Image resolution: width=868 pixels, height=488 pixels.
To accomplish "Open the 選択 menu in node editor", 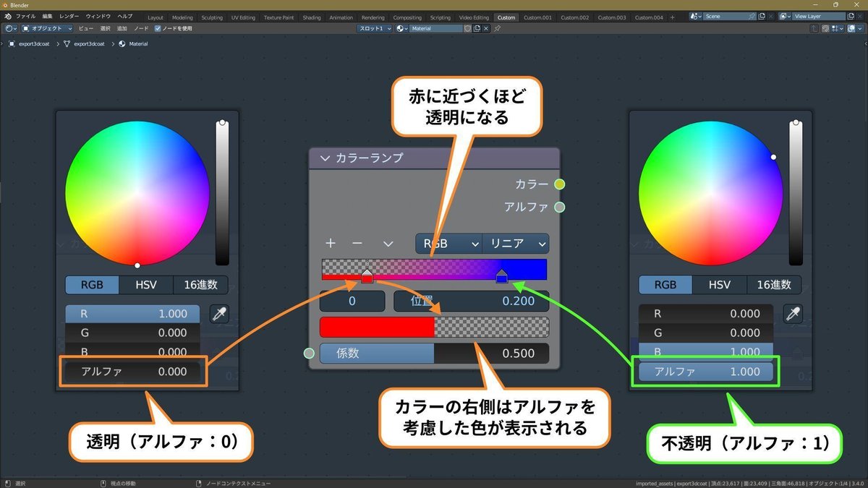I will (x=105, y=28).
